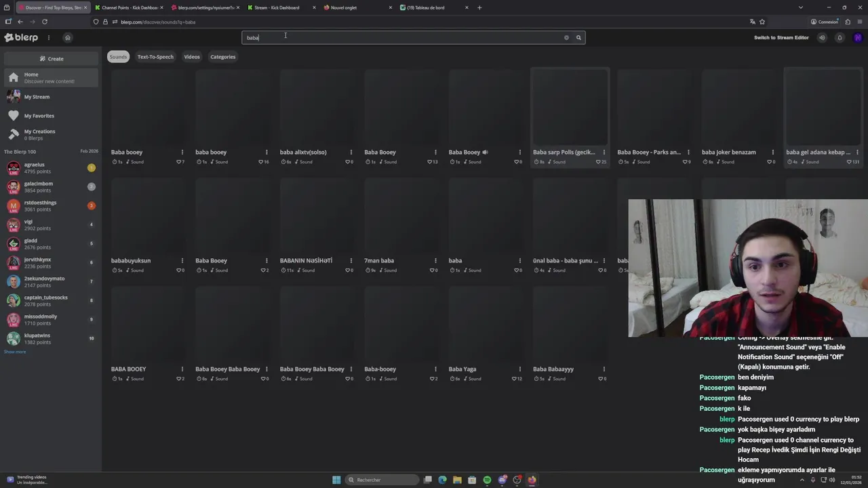
Task: Go back to previous page
Action: [20, 22]
